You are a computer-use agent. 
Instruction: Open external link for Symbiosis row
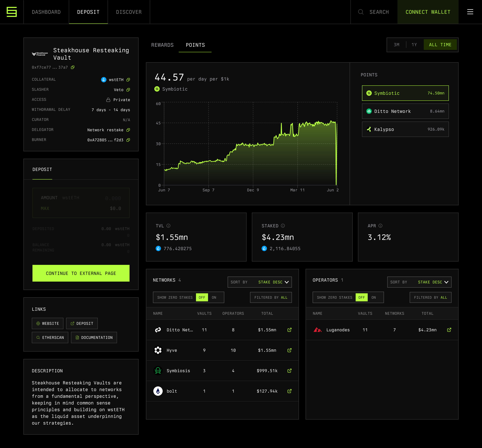pyautogui.click(x=289, y=370)
